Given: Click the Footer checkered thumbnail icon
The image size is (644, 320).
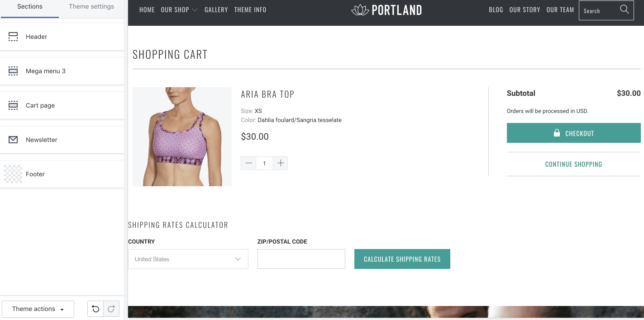Looking at the screenshot, I should [13, 174].
